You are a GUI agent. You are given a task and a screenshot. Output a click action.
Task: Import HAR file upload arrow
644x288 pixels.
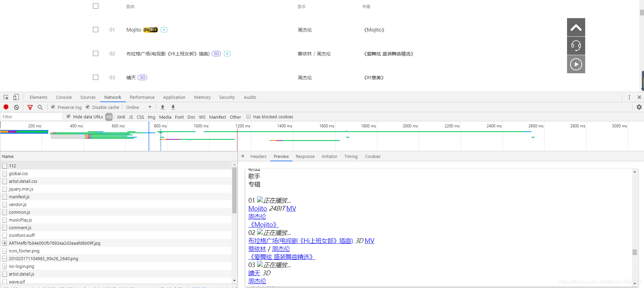163,107
